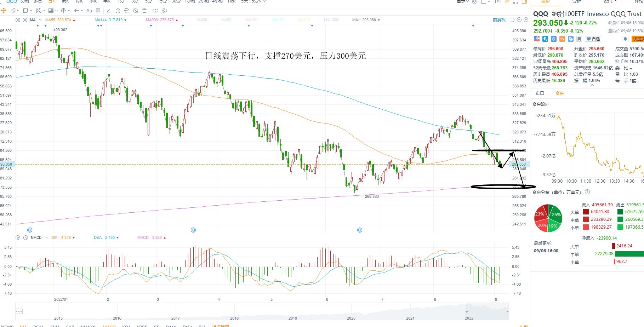Select the KDJ indicator
The image size is (644, 327).
pyautogui.click(x=126, y=326)
